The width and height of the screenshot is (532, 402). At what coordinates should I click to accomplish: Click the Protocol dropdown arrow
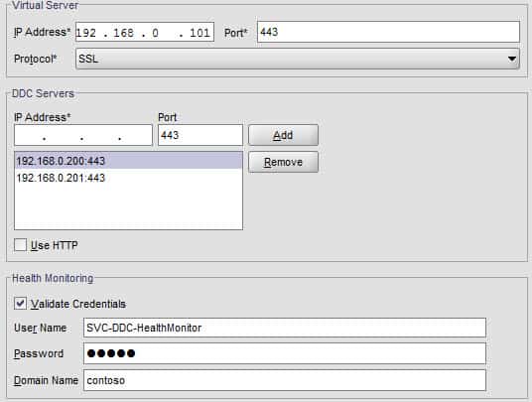point(511,59)
